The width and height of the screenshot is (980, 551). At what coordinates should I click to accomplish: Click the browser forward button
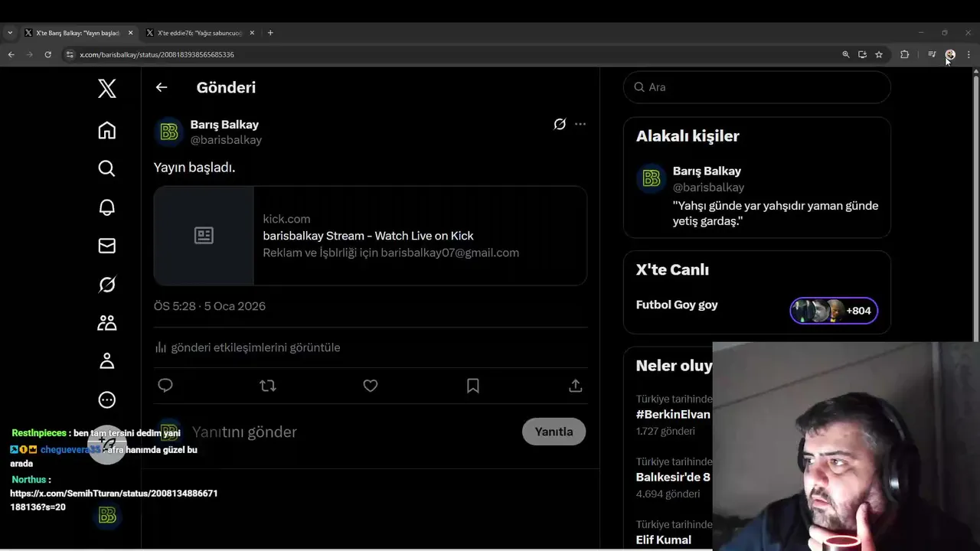click(29, 54)
